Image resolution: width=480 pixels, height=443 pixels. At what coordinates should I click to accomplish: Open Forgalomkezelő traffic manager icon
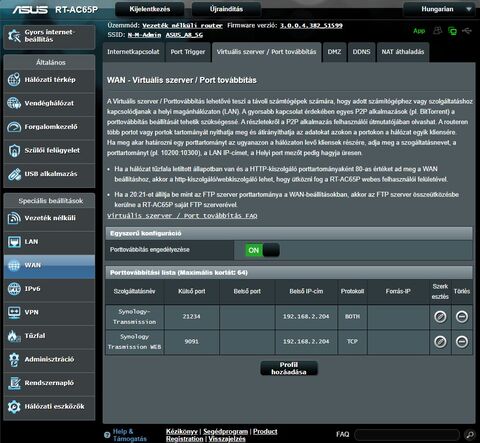(14, 127)
